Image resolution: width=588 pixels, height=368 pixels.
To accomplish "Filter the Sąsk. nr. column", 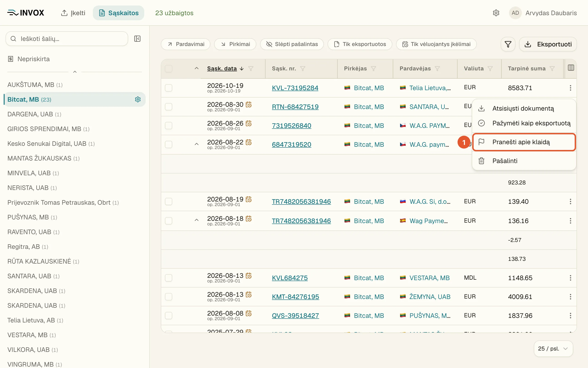I will (302, 69).
